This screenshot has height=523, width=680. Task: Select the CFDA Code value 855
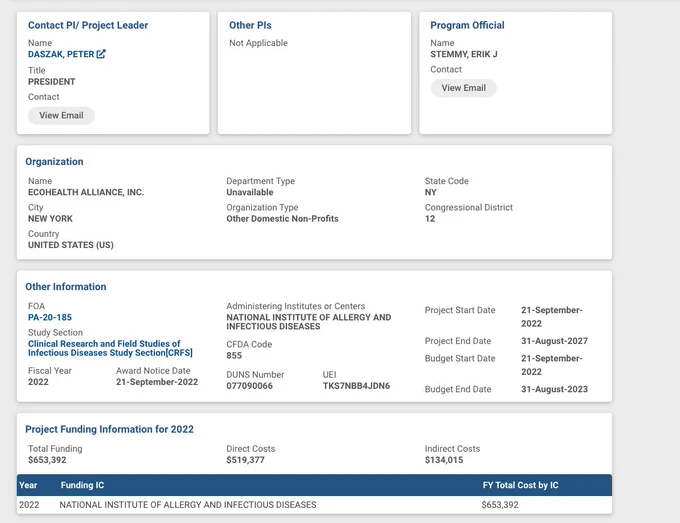click(x=234, y=356)
